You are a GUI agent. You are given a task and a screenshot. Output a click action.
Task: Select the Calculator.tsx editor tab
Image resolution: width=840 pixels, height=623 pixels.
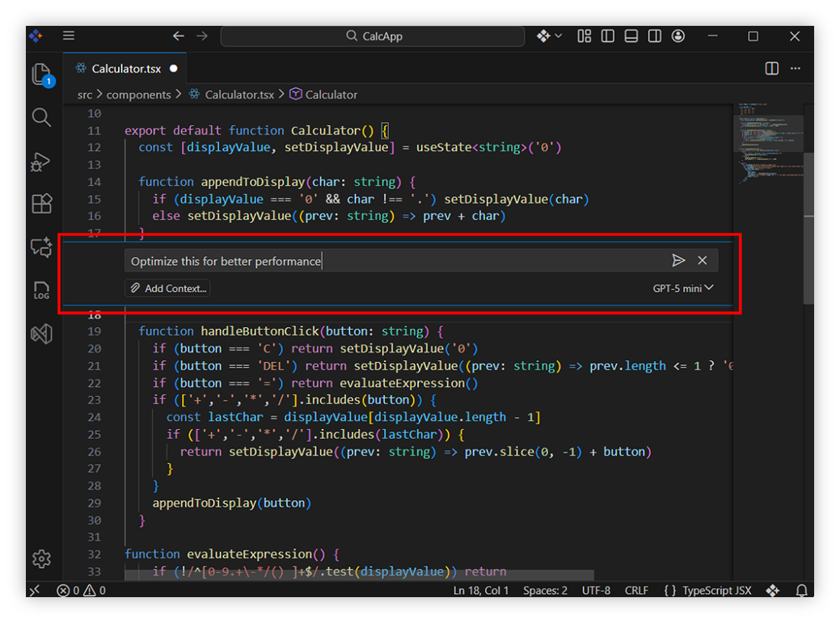tap(125, 69)
